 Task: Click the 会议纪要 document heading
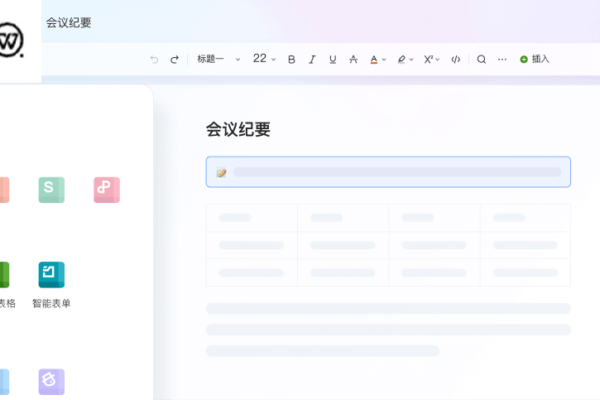click(238, 129)
